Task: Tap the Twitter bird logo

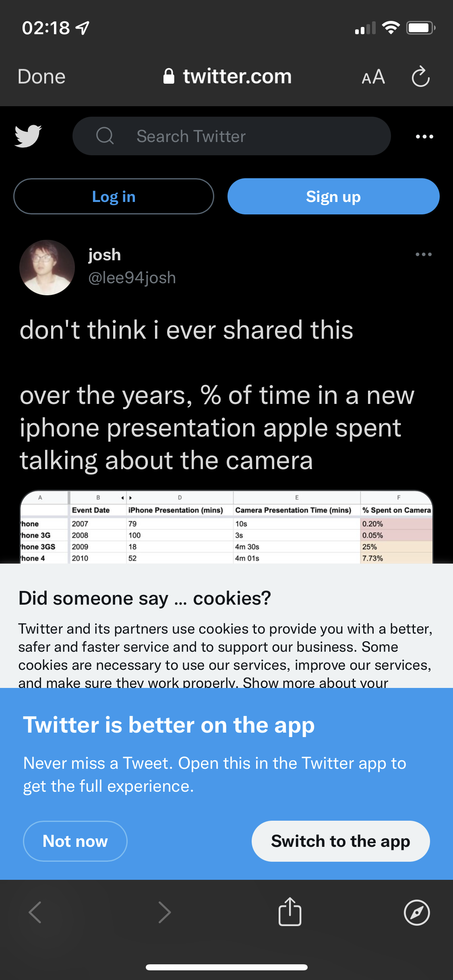Action: 28,136
